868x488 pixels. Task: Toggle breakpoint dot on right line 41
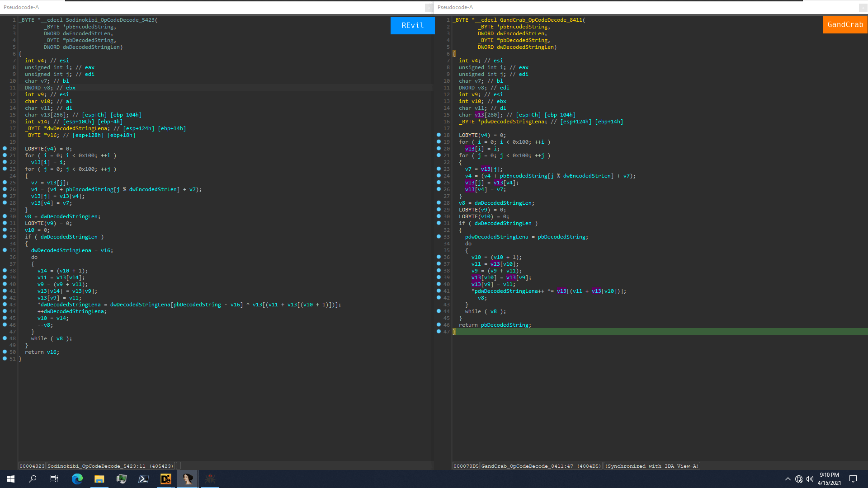(x=439, y=291)
